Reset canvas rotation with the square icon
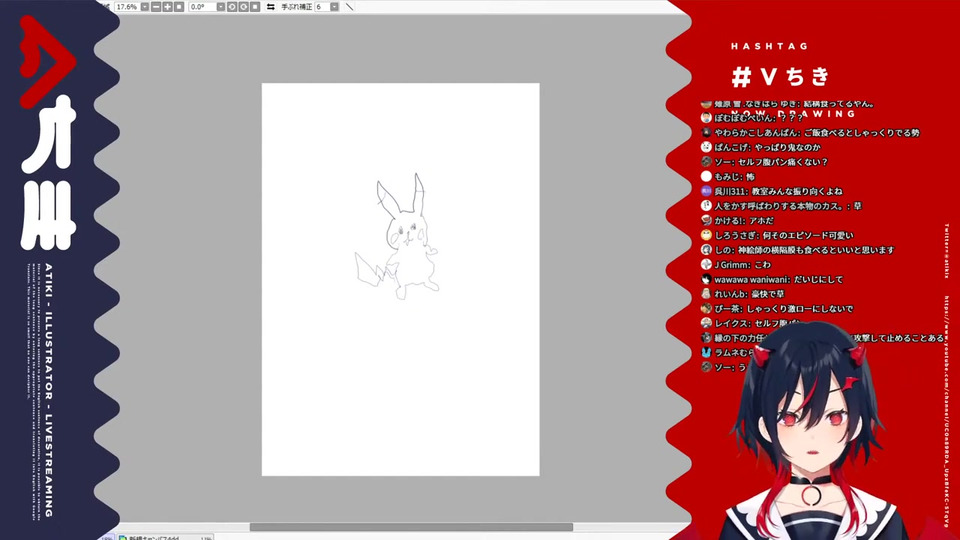The height and width of the screenshot is (540, 960). 255,7
